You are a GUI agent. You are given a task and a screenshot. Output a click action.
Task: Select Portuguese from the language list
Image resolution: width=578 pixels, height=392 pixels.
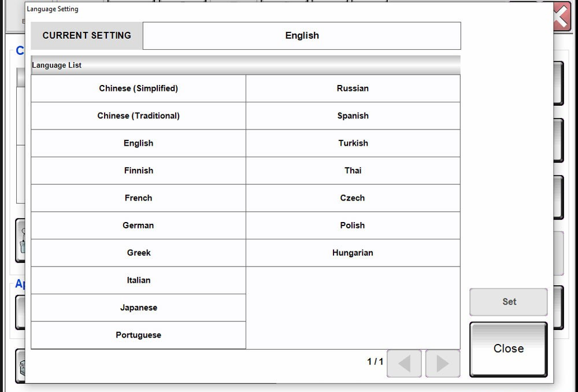(138, 335)
